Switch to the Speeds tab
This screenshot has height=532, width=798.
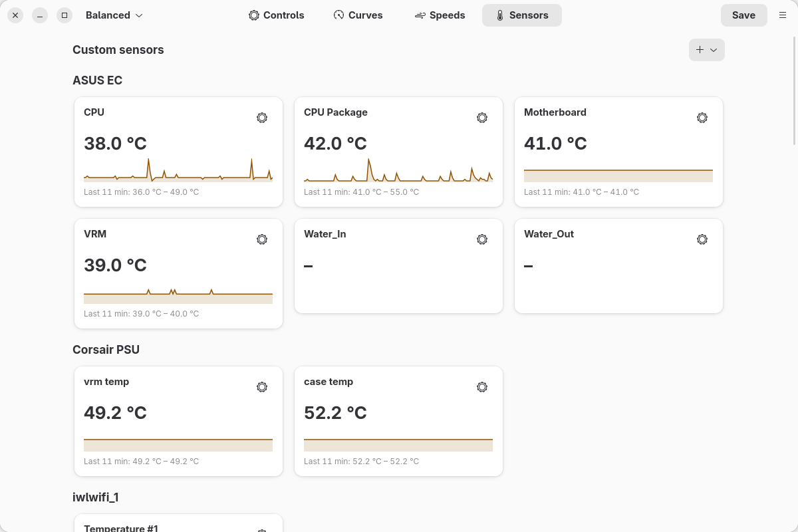pyautogui.click(x=440, y=15)
